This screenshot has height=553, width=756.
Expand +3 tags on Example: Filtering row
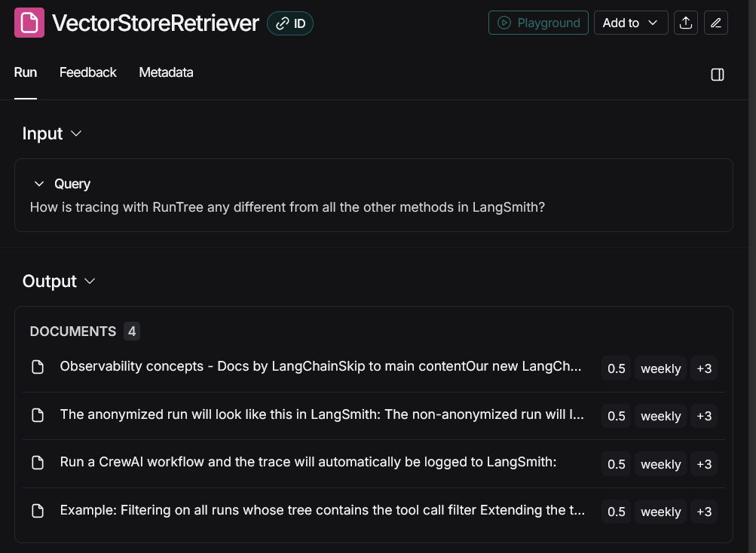(704, 512)
